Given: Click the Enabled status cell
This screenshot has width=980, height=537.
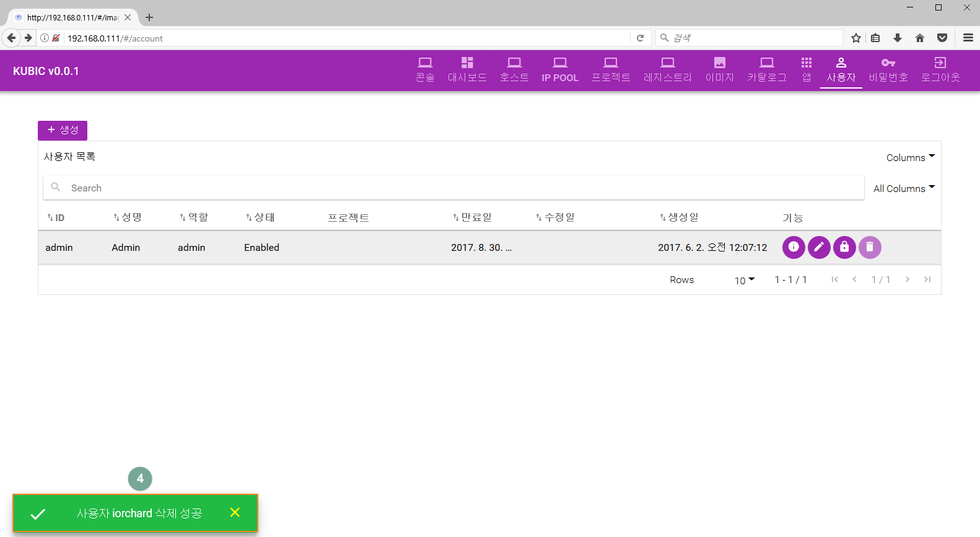Looking at the screenshot, I should click(261, 247).
